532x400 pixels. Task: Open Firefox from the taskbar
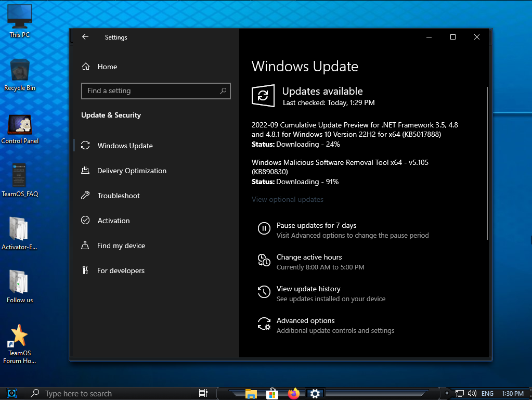(x=294, y=393)
